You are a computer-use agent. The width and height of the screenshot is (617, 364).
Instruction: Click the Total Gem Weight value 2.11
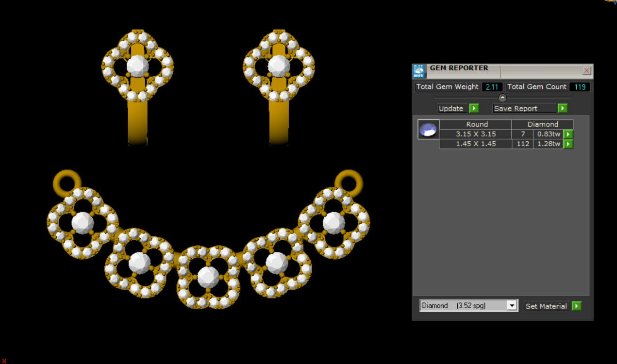point(492,87)
